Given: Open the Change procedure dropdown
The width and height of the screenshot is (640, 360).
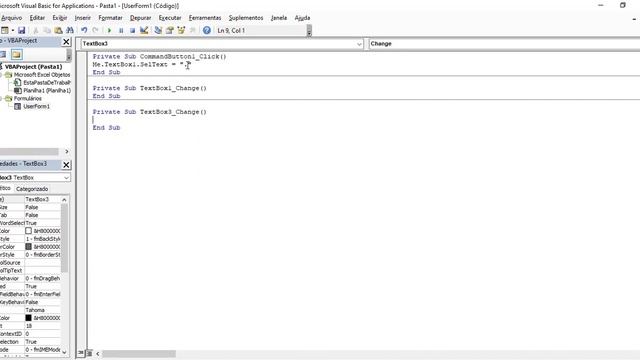Looking at the screenshot, I should pos(504,44).
